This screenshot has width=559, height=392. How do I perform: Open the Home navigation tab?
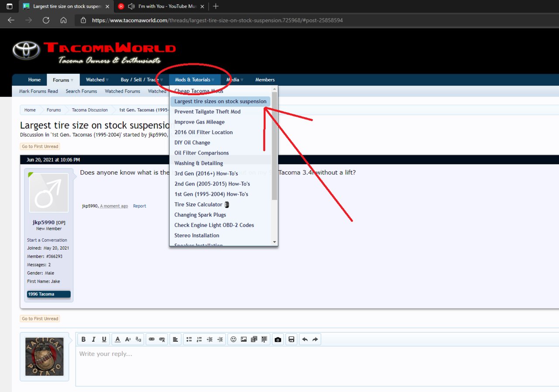(x=35, y=80)
